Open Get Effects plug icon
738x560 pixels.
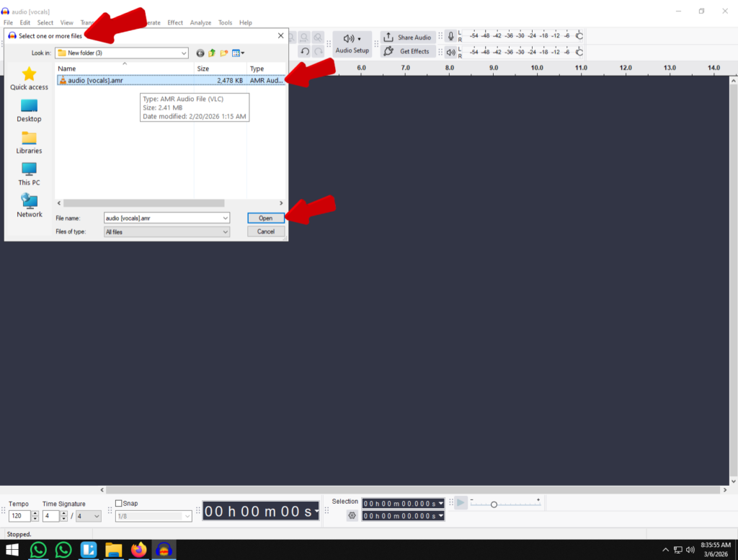(x=388, y=51)
